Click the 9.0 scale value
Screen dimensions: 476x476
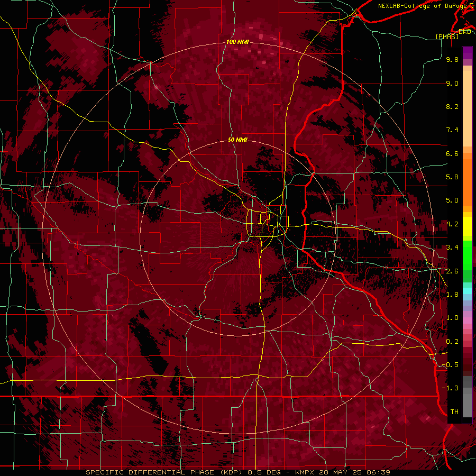[452, 83]
